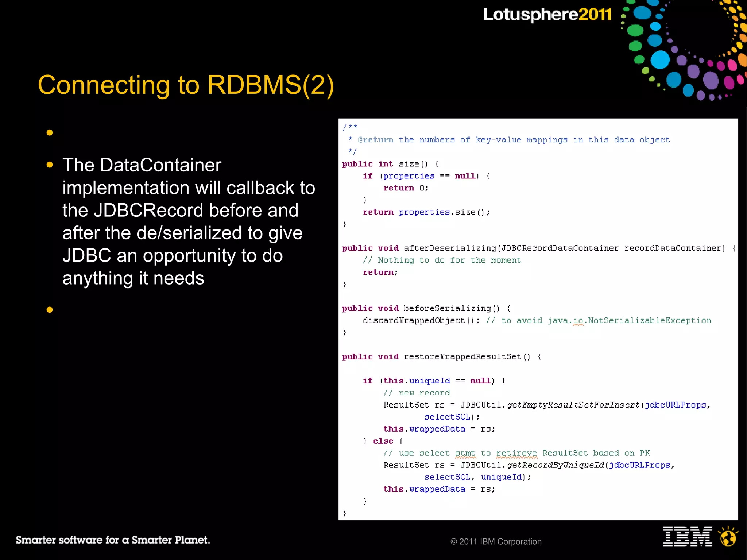Click the "@return the numbers of key-value mappings" comment

[509, 140]
